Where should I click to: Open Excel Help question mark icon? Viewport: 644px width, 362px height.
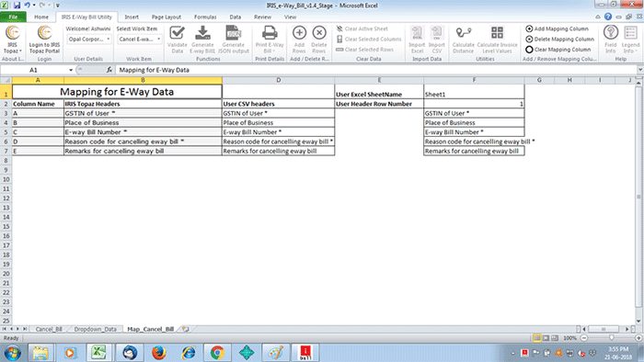(x=608, y=17)
